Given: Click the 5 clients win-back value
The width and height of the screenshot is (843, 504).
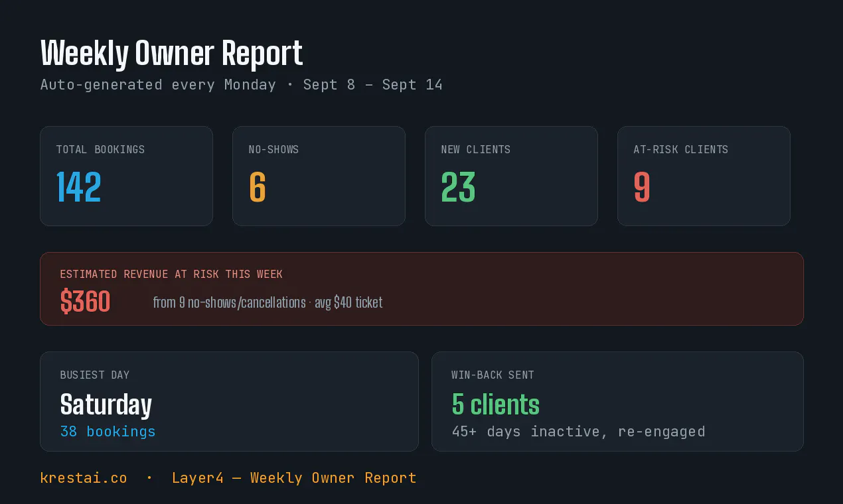Looking at the screenshot, I should (495, 405).
